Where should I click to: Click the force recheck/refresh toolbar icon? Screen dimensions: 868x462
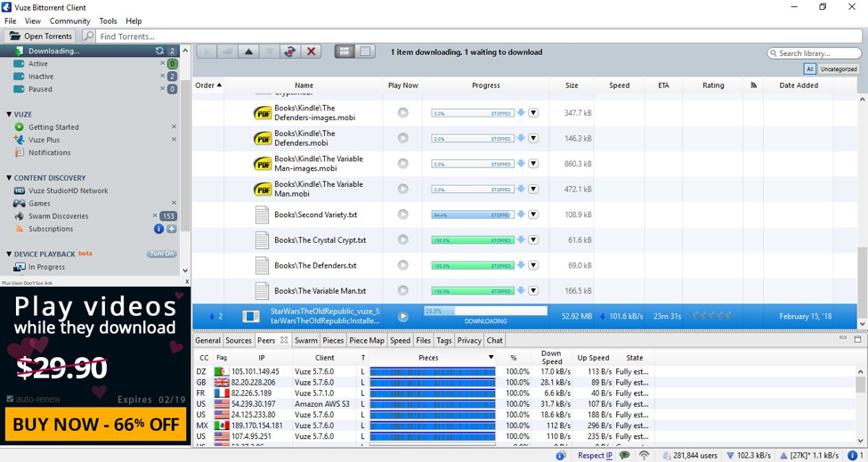click(x=290, y=52)
